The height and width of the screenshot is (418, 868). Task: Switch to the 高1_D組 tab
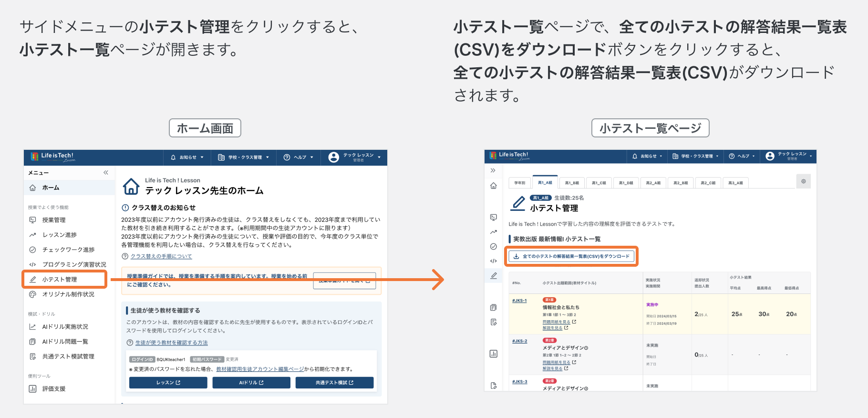(626, 183)
